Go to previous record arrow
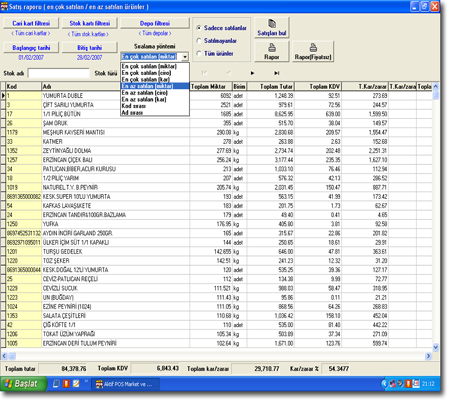Screen dimensions: 450x400 [228, 73]
